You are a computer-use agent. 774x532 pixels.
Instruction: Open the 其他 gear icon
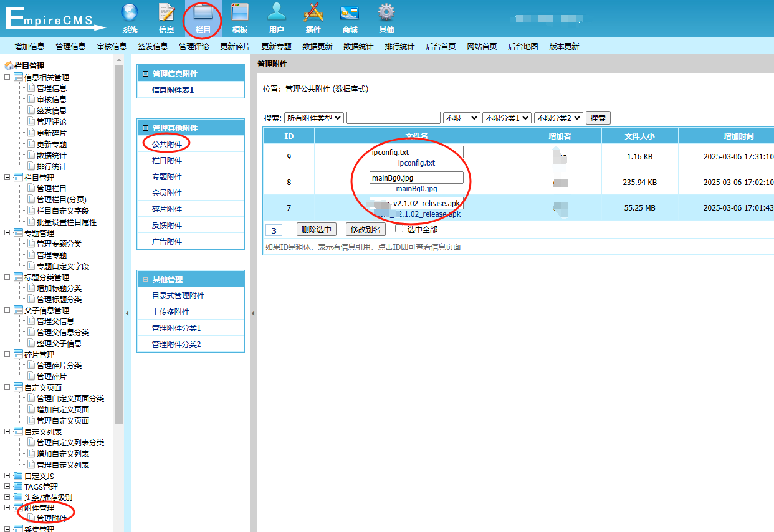pos(386,12)
